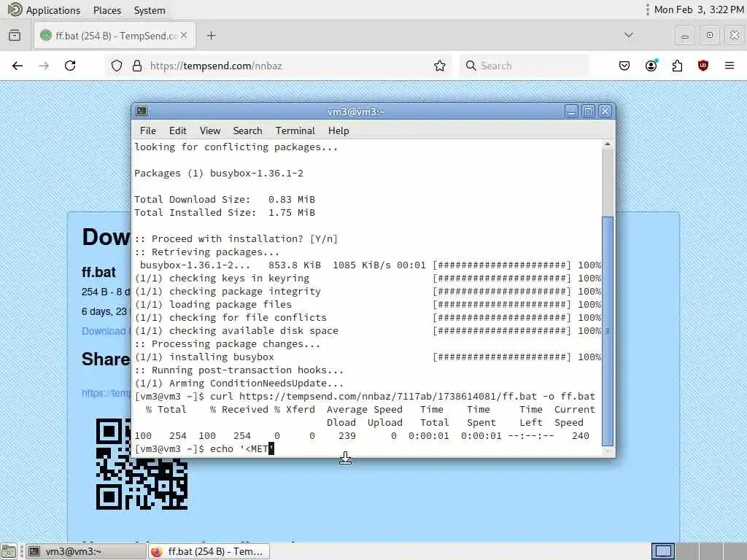Open the terminal Edit menu
The image size is (747, 560).
(x=178, y=131)
